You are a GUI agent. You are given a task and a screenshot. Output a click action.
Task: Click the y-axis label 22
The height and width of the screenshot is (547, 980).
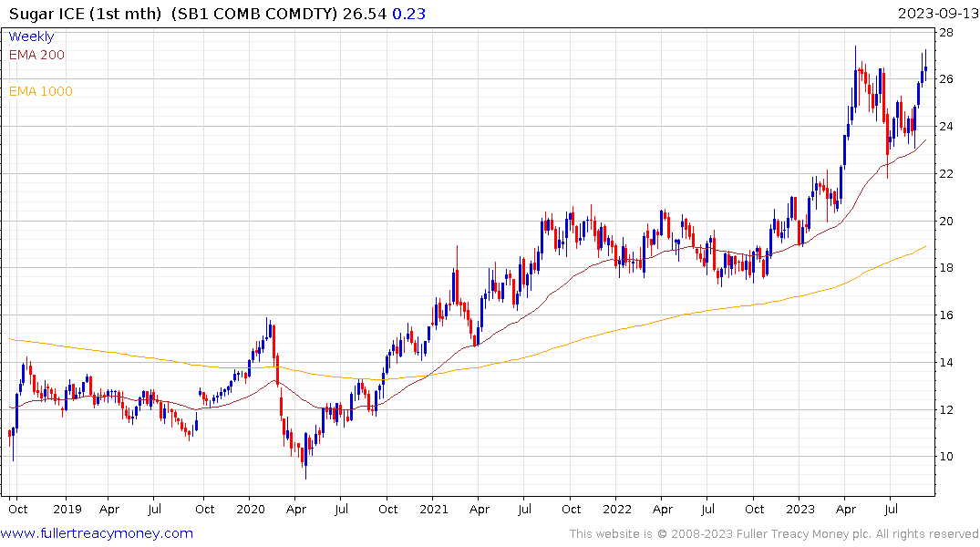[x=946, y=174]
